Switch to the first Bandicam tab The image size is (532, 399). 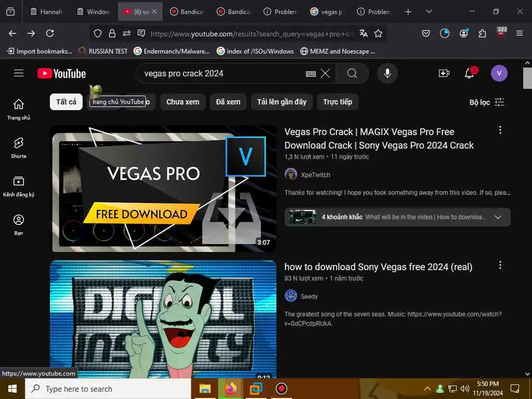(x=187, y=12)
